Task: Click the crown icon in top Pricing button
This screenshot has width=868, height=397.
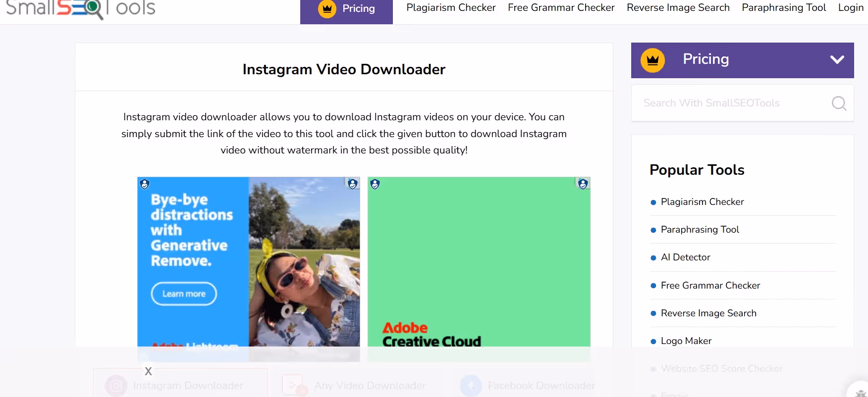Action: coord(327,8)
